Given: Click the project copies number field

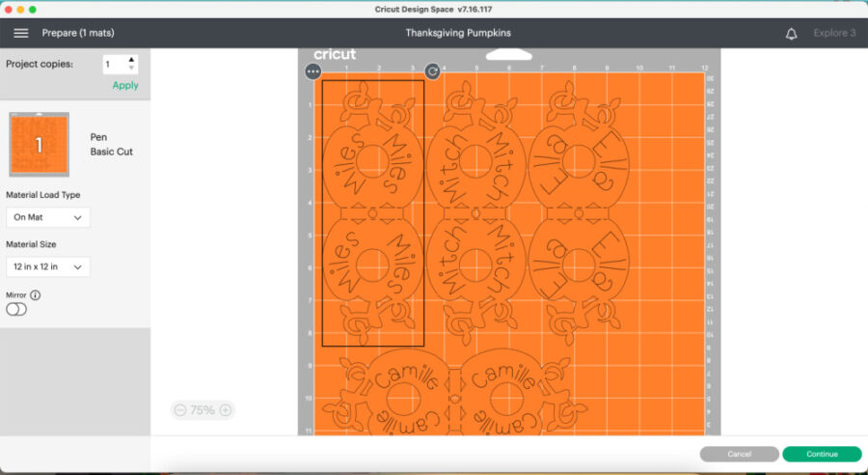Looking at the screenshot, I should [x=114, y=65].
